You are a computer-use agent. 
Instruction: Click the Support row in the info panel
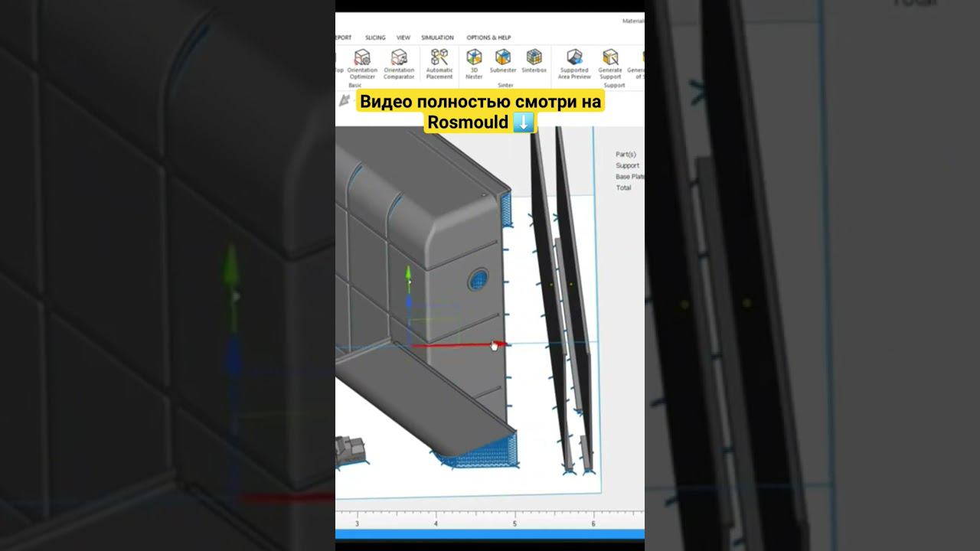coord(627,165)
